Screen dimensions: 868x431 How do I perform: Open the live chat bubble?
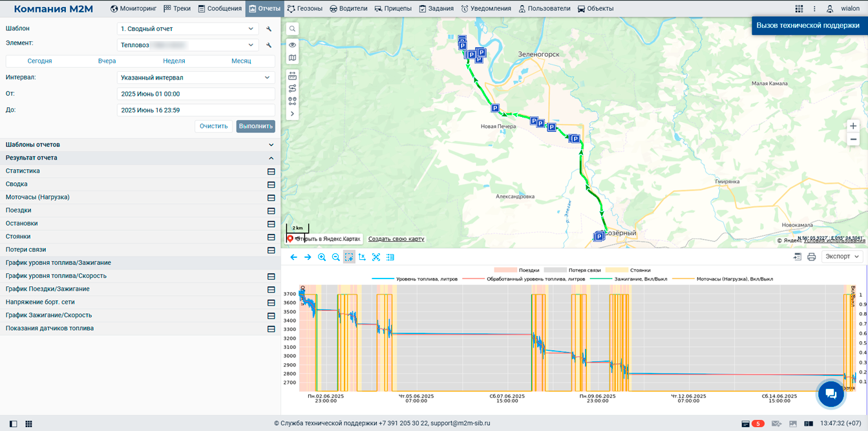[x=831, y=394]
